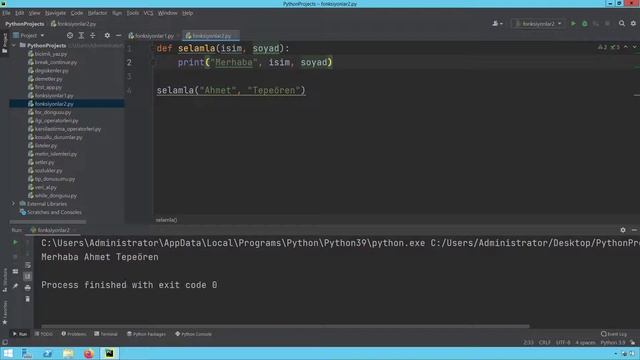Start debugging with the green bug icon
Screen dimensions: 640x360
584,24
